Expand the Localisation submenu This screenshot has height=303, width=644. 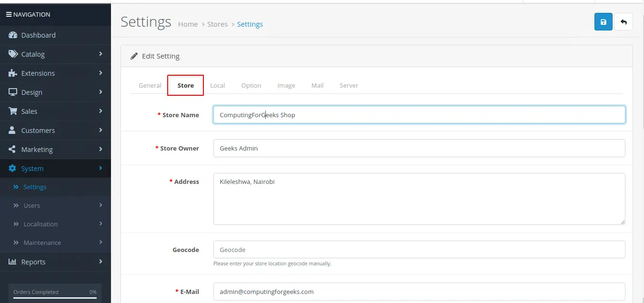coord(41,224)
